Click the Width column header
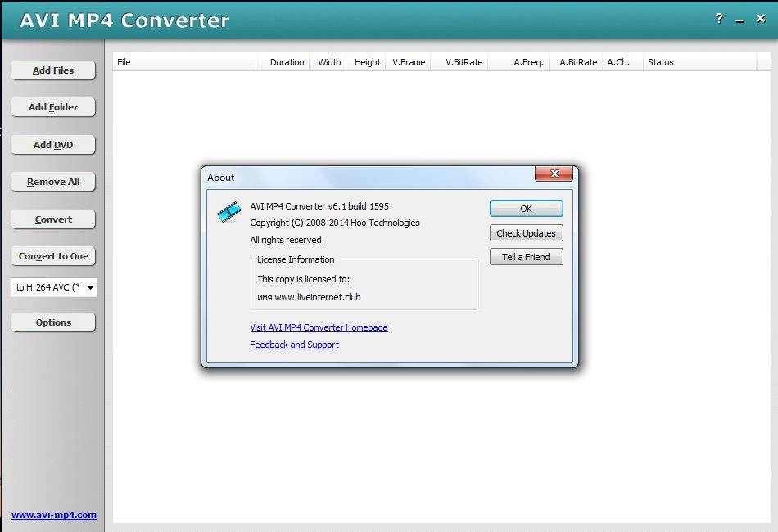The width and height of the screenshot is (778, 532). (328, 62)
